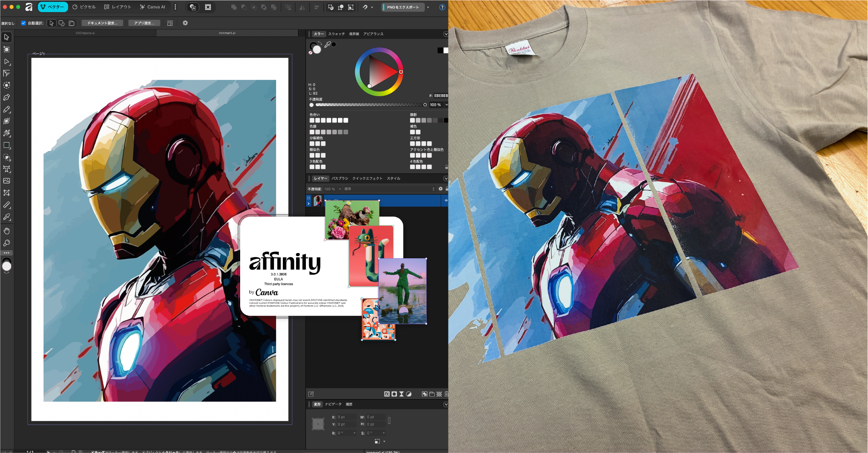Set color to none with the red-slash circle

click(310, 53)
